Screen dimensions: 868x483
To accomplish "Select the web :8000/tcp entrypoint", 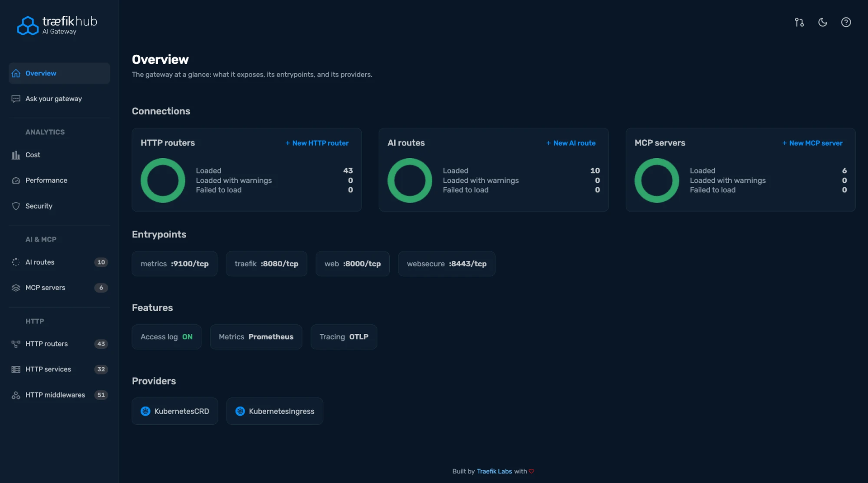I will coord(353,264).
